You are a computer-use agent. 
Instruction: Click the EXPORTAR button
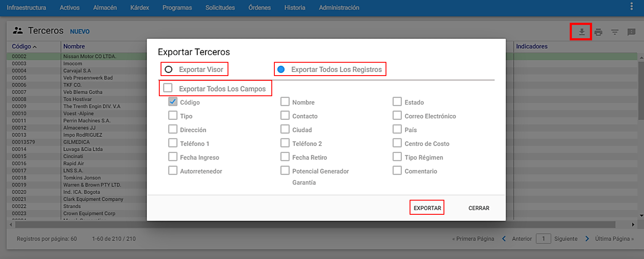tap(427, 208)
